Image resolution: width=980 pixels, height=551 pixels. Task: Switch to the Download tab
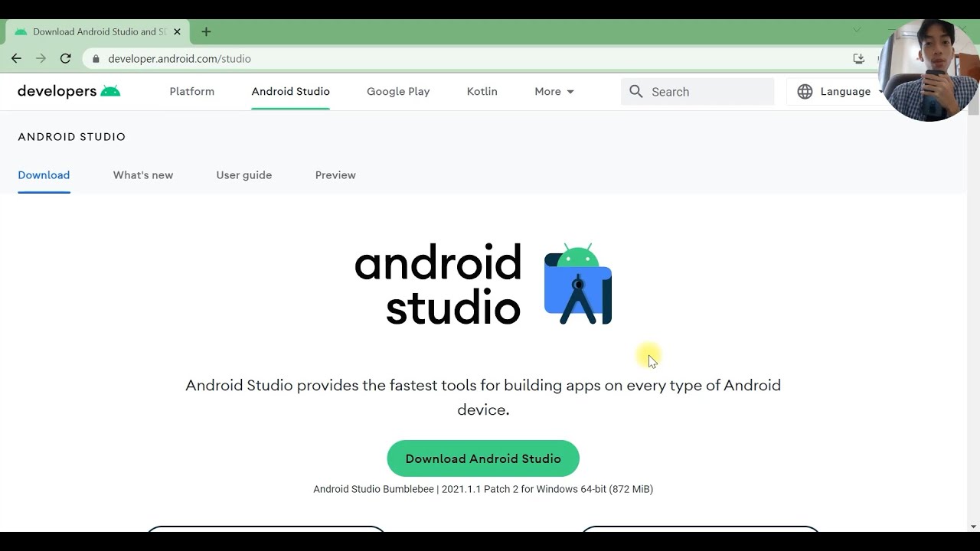[x=44, y=175]
